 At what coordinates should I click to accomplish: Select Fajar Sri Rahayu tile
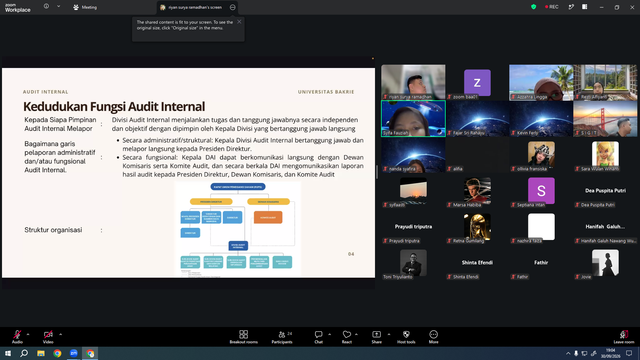tap(477, 118)
